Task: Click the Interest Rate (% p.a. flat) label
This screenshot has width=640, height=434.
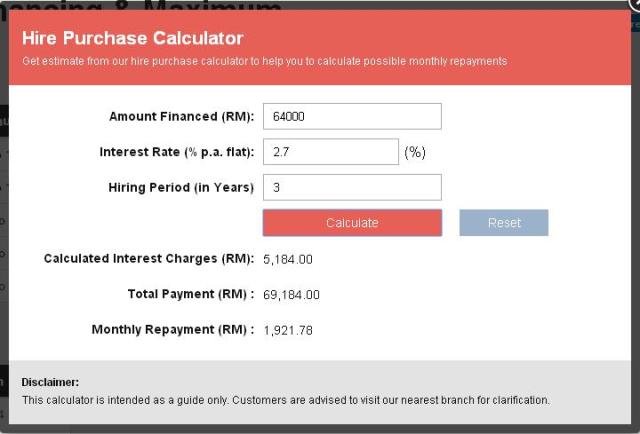Action: (x=177, y=152)
